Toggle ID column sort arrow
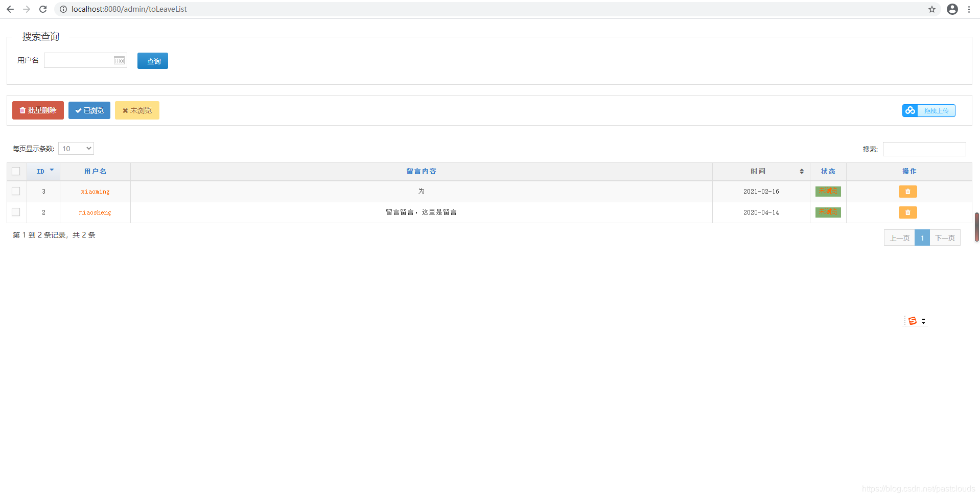The height and width of the screenshot is (498, 980). tap(52, 170)
